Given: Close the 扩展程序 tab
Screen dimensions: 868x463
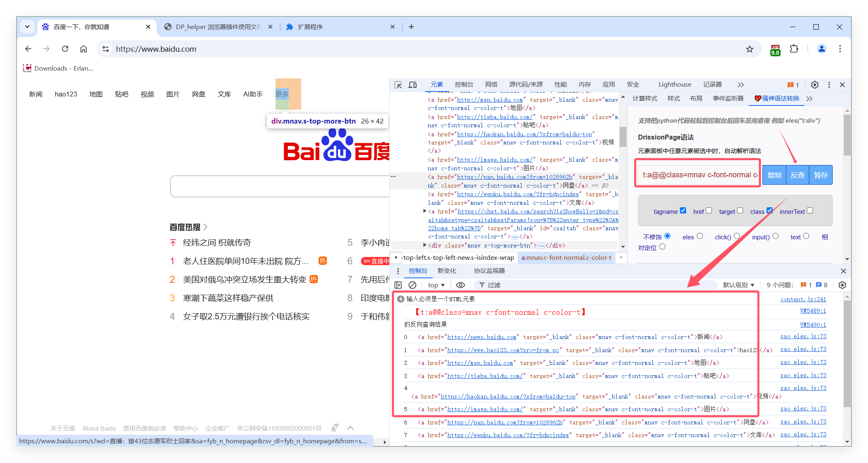Looking at the screenshot, I should [393, 27].
